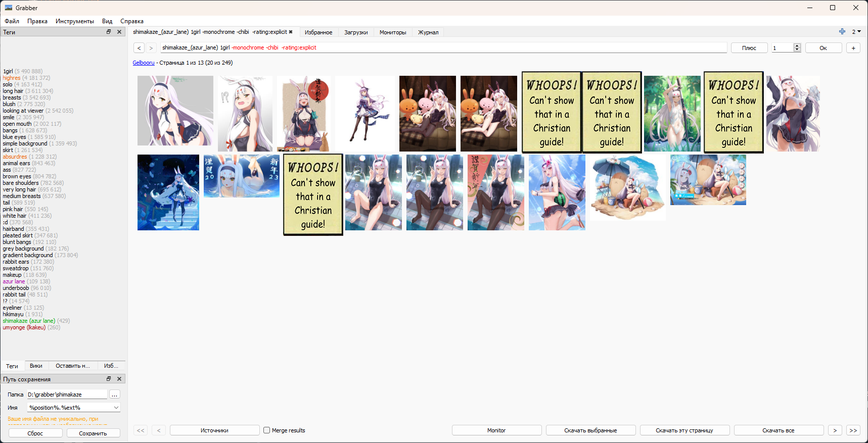Click the Плюс button
Screen dimensions: 868x443
point(749,48)
